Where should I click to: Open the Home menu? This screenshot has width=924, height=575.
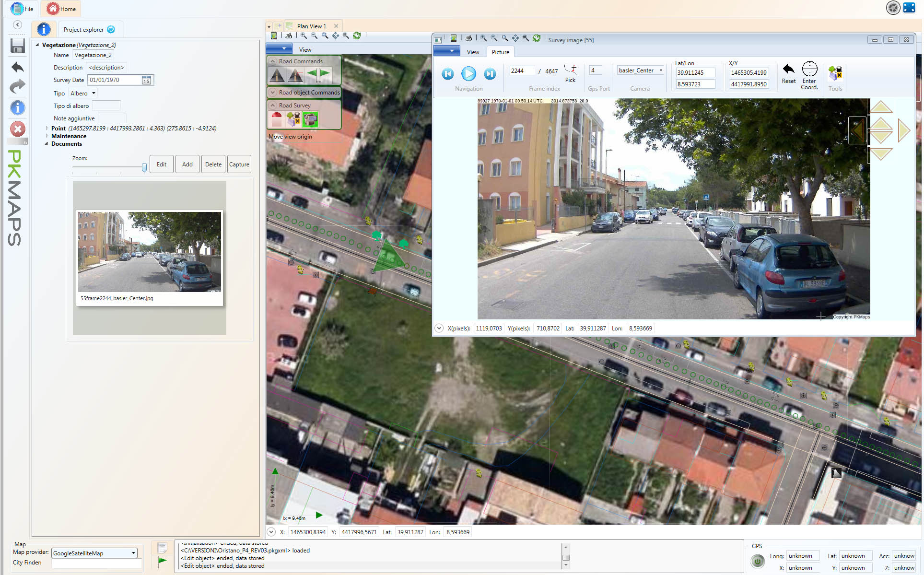point(62,9)
